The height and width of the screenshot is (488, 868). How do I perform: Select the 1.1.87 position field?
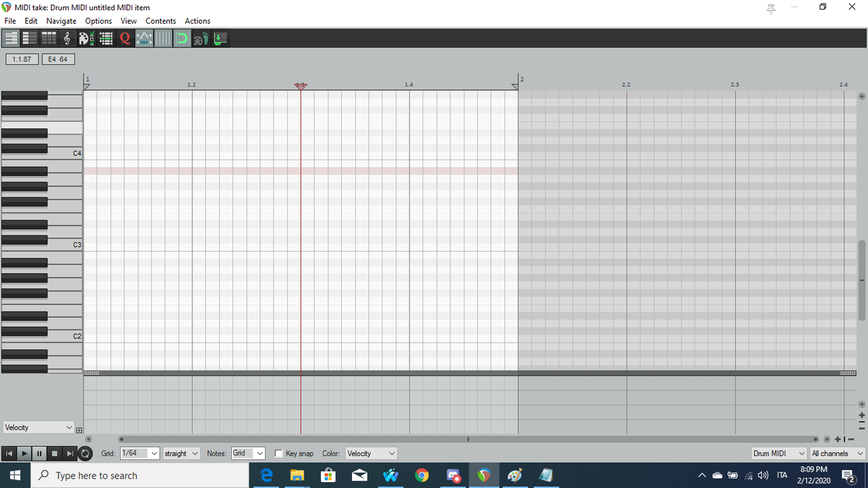click(22, 59)
